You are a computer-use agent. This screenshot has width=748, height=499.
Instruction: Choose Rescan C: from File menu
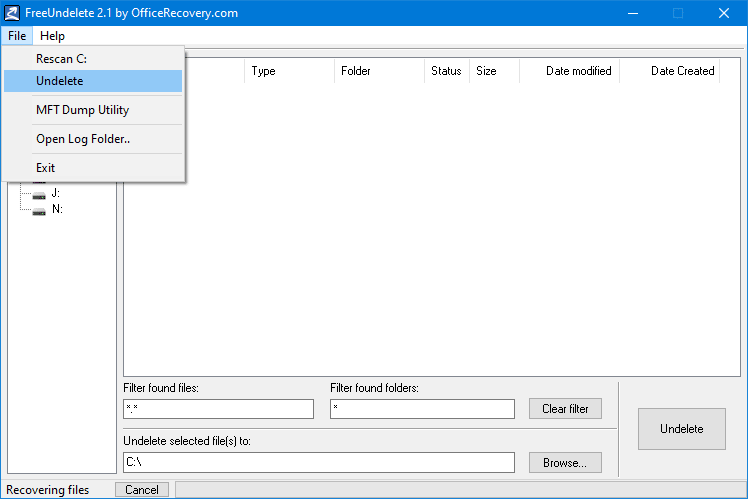point(93,59)
